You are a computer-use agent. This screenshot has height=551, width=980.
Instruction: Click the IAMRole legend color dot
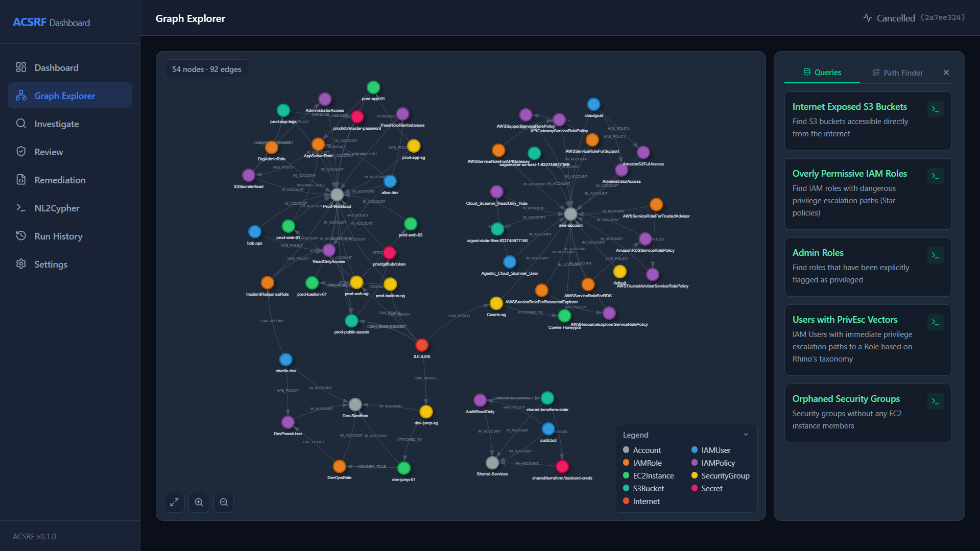[x=626, y=463]
